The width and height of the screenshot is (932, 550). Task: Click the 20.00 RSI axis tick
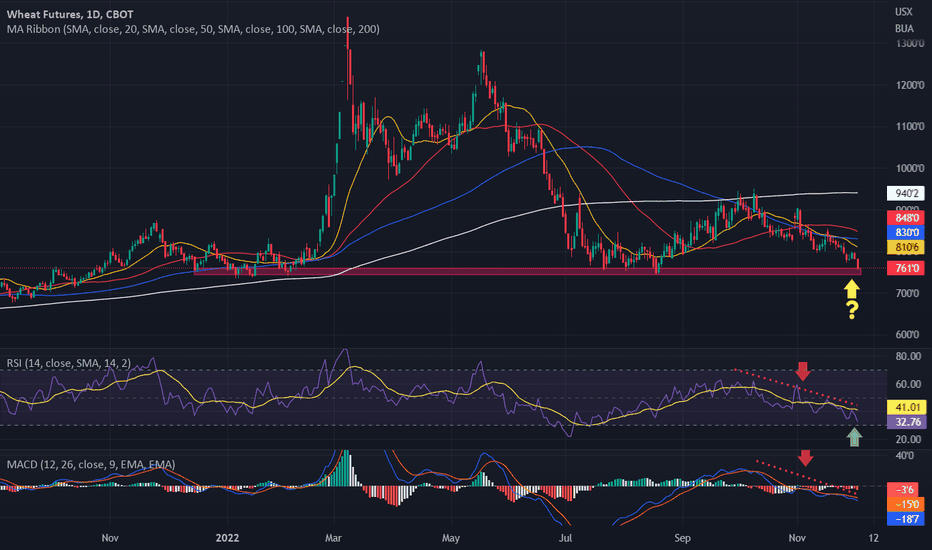pos(908,439)
